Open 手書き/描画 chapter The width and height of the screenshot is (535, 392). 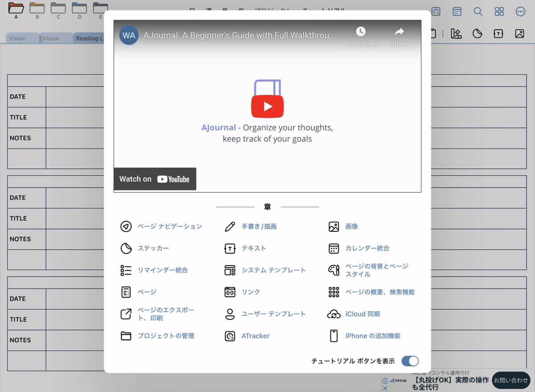(x=259, y=227)
